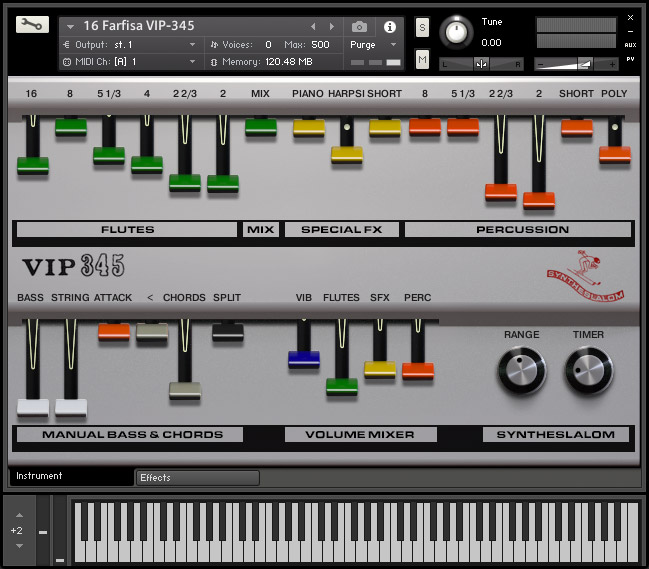Close the instrument with the X
Screen dimensions: 649x569
click(x=630, y=17)
